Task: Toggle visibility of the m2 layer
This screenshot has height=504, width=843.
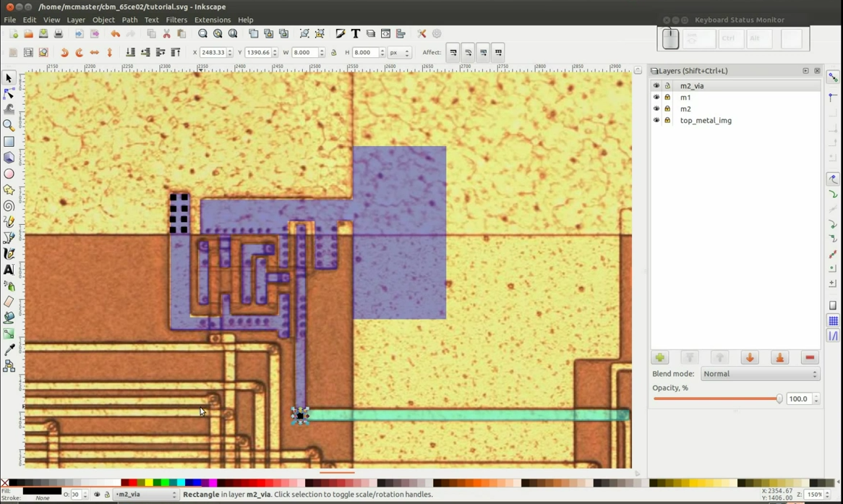Action: 656,109
